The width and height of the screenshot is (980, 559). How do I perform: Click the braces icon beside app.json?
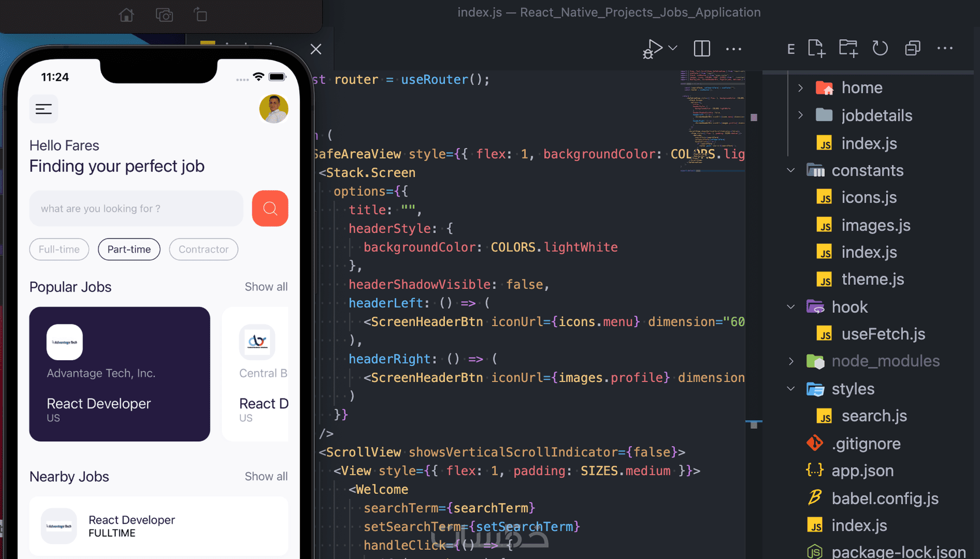[815, 470]
